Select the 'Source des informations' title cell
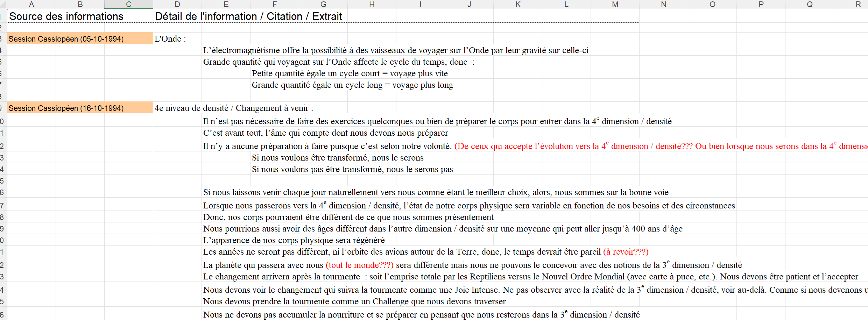Viewport: 868px width, 320px height. [66, 16]
